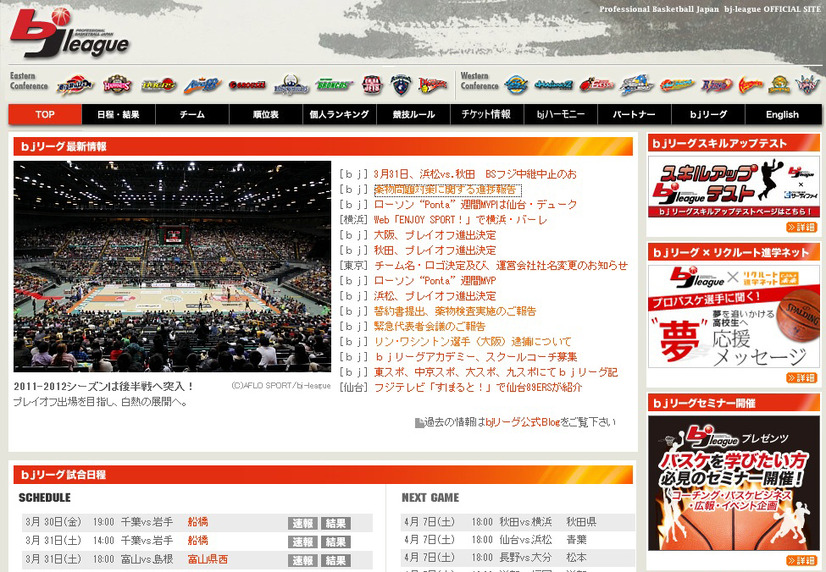Image resolution: width=826 pixels, height=572 pixels.
Task: Open the bjハーモニー menu item
Action: [x=561, y=114]
